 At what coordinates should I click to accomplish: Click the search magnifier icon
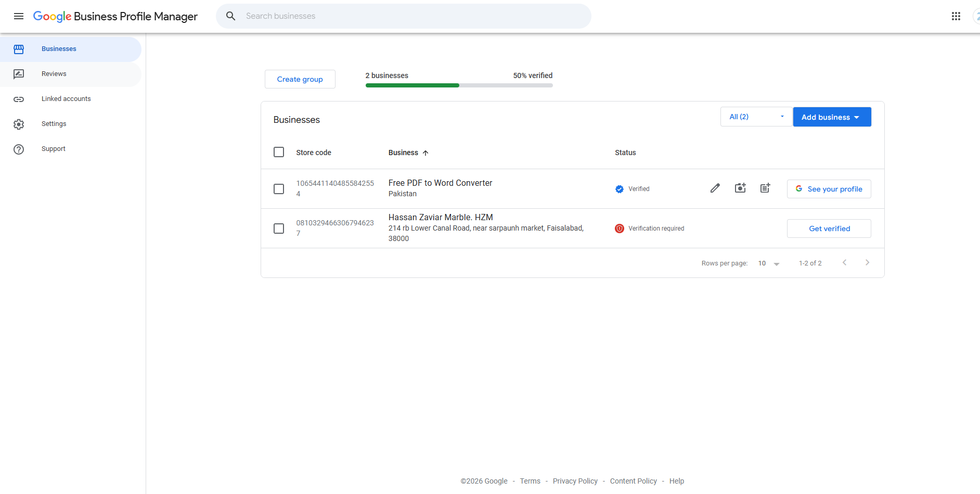click(230, 16)
